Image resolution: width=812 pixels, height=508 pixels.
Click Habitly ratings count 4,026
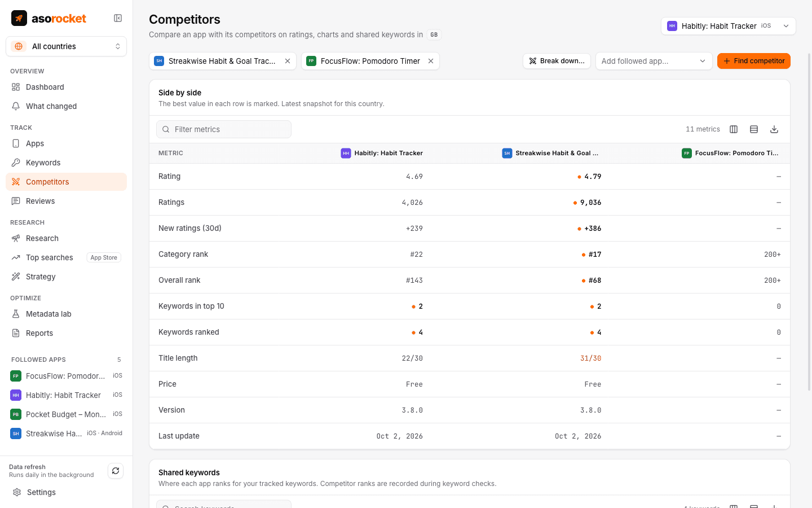[x=412, y=203]
